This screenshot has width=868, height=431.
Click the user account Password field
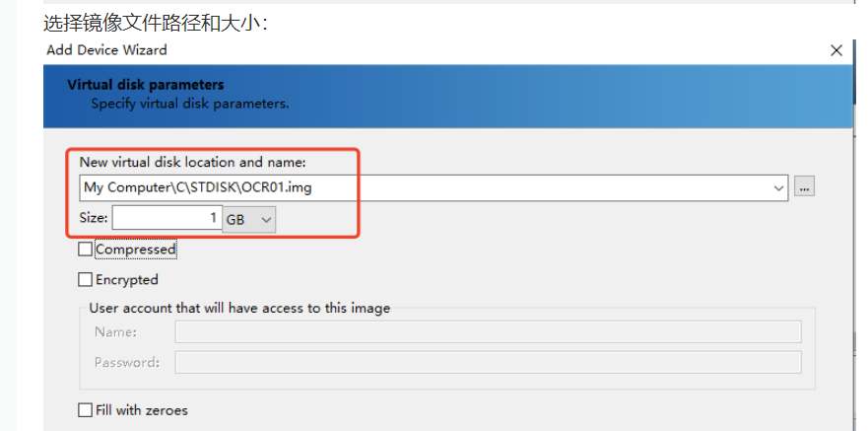(489, 362)
